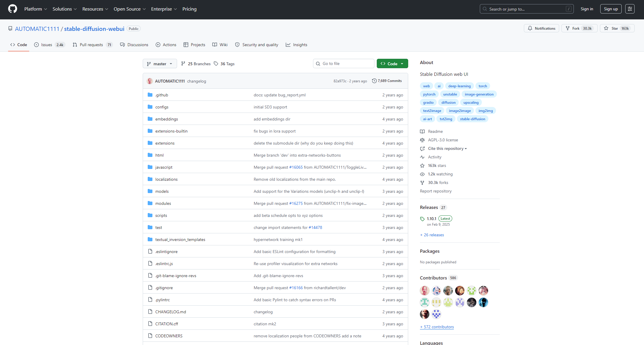Click the watching eye icon

click(422, 174)
